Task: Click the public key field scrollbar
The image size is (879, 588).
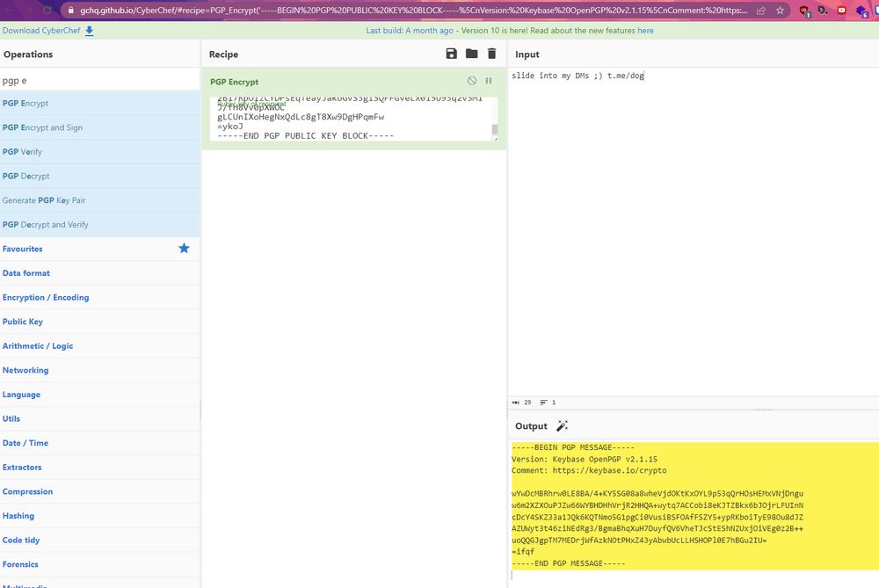Action: [x=494, y=130]
